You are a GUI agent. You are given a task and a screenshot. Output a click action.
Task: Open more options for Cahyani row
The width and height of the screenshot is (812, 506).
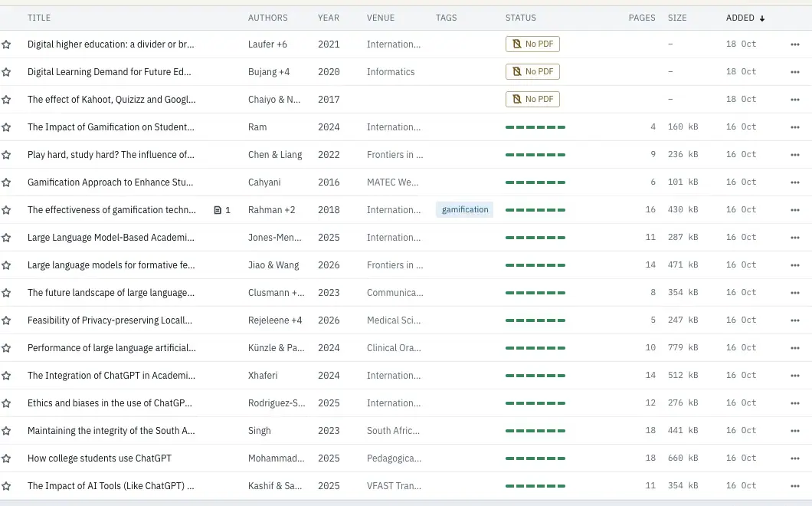pos(795,182)
